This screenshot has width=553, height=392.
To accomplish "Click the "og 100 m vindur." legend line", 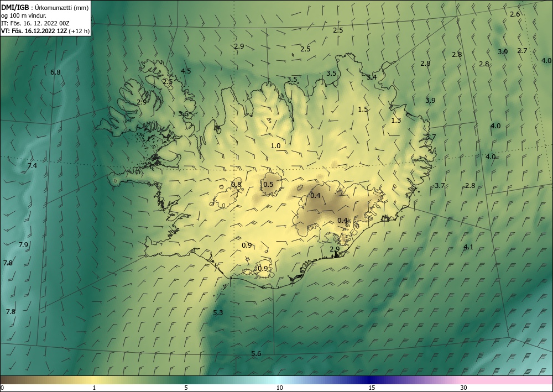I will (x=24, y=15).
